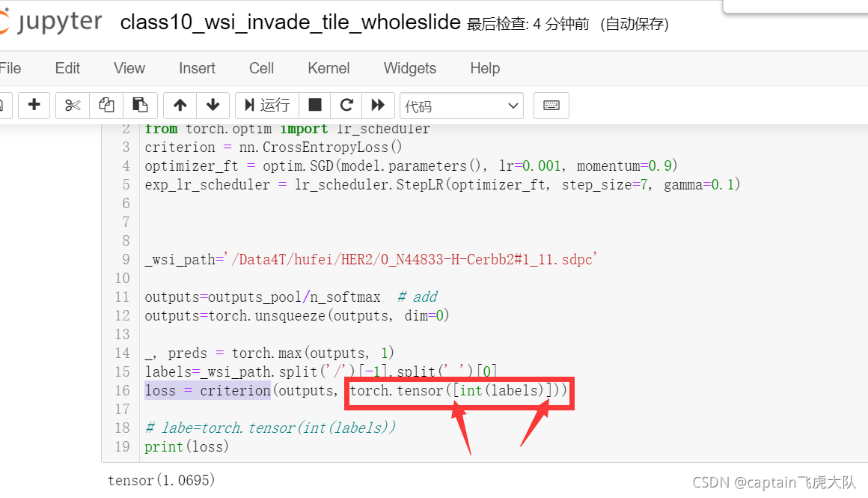Viewport: 868px width, 498px height.
Task: Move the selected cell down
Action: 213,105
